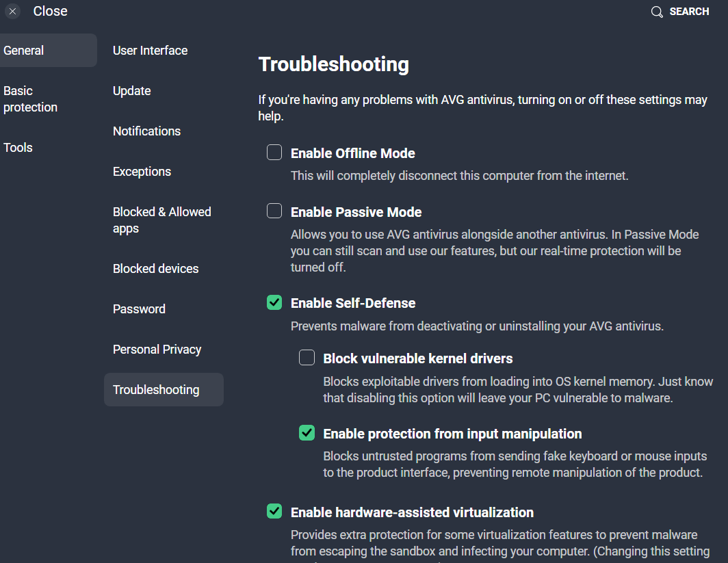This screenshot has width=728, height=563.
Task: Navigate to Personal Privacy
Action: 157,350
